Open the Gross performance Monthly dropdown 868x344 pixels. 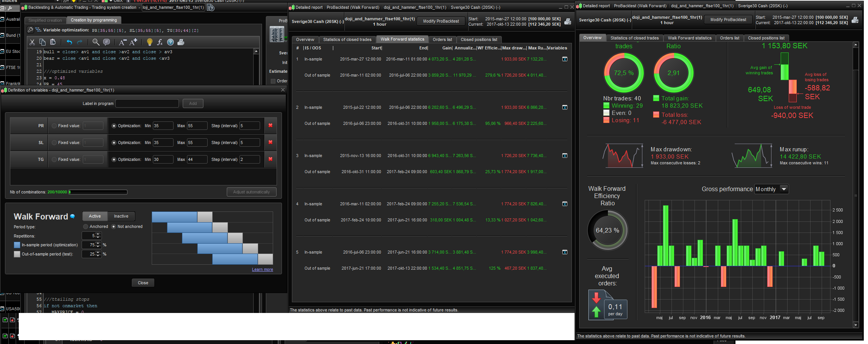771,189
